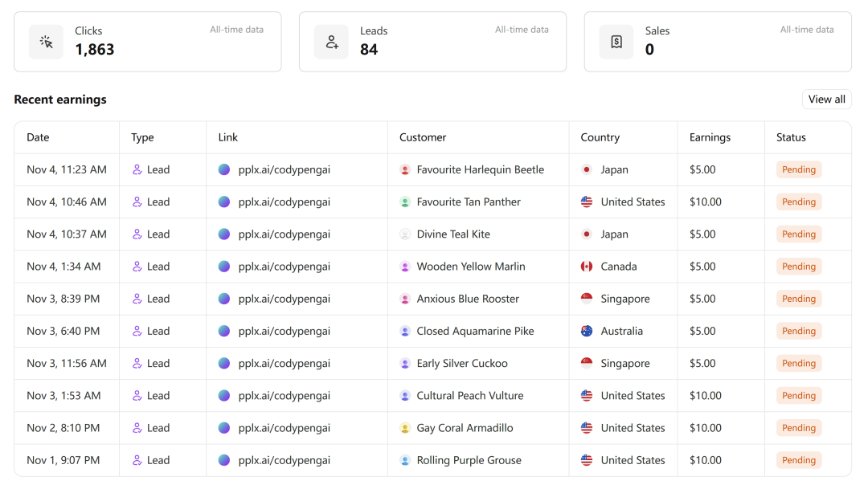This screenshot has height=493, width=868.
Task: Click the Date column header
Action: (38, 137)
